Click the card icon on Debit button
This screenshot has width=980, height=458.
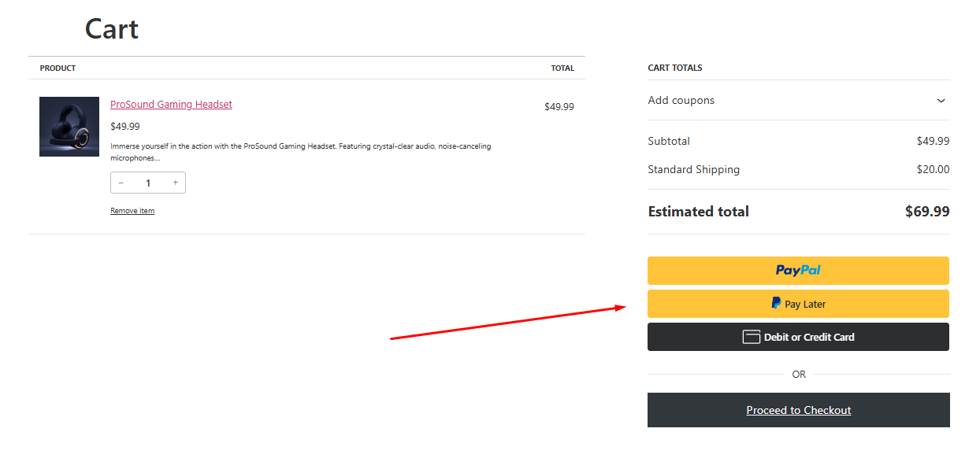[752, 337]
